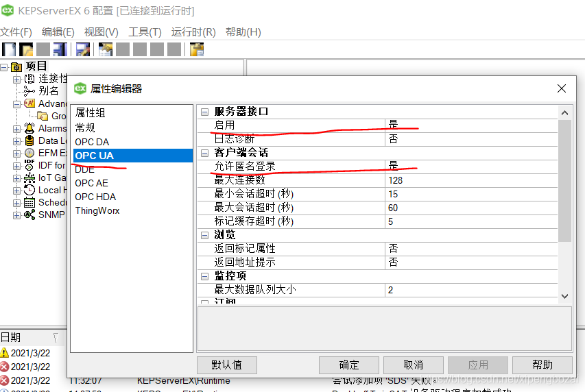This screenshot has width=585, height=392.
Task: Collapse the Advanced Tags tree node
Action: pos(16,104)
